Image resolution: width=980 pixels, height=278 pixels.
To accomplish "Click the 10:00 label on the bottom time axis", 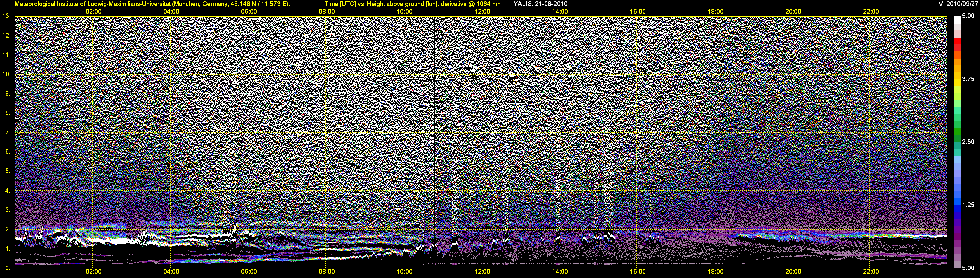I will click(404, 271).
